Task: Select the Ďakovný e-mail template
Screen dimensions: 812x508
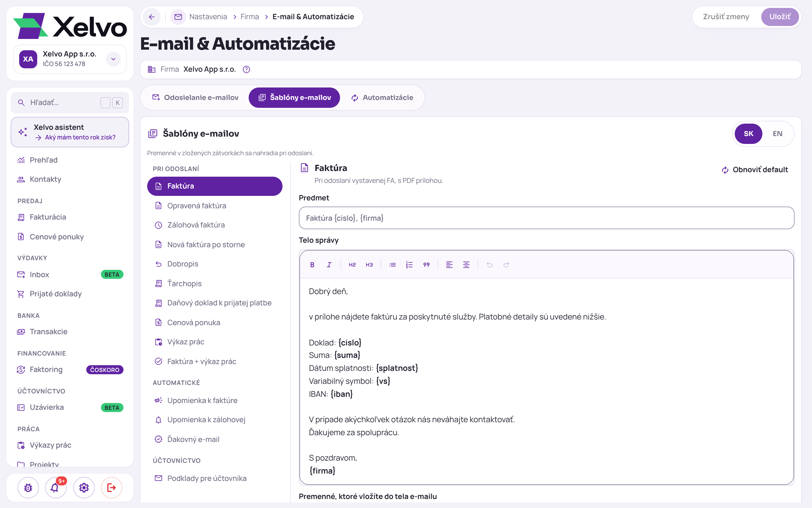Action: pos(215,439)
